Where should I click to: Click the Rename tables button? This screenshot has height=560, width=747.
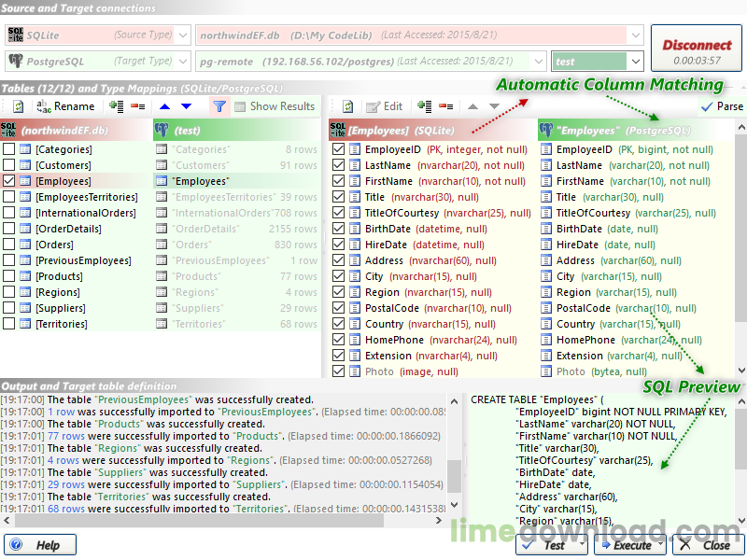pos(65,106)
